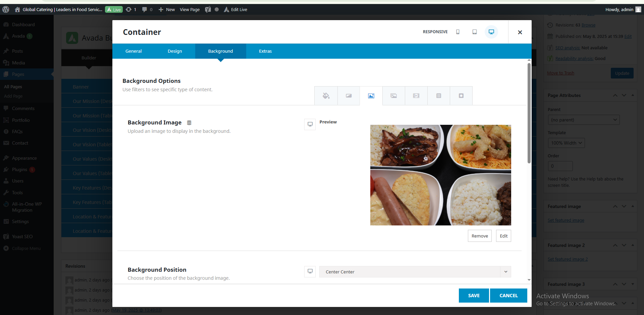Toggle the desktop responsive view in header
This screenshot has height=315, width=644.
491,32
